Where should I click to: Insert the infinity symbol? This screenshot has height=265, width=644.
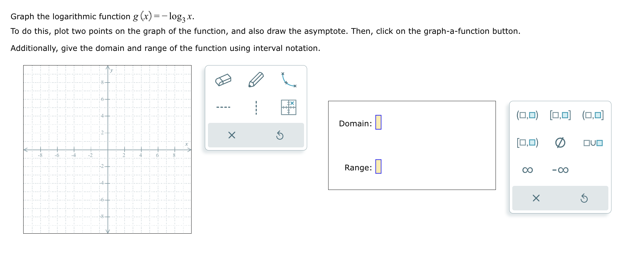(x=527, y=169)
